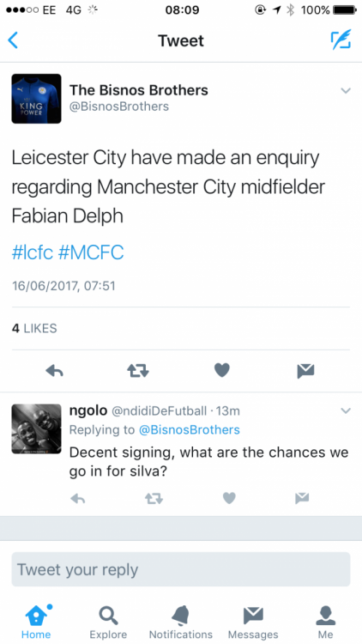Tap the Tweet your reply field

(x=181, y=569)
